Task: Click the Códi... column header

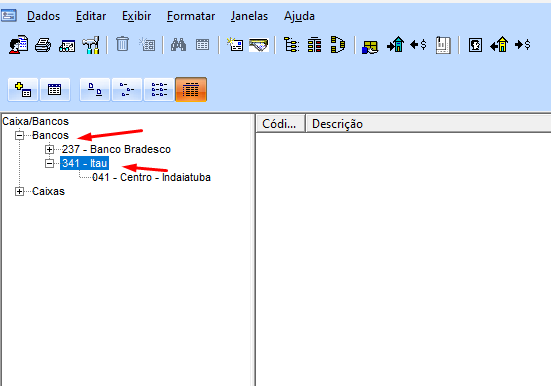Action: click(x=280, y=124)
